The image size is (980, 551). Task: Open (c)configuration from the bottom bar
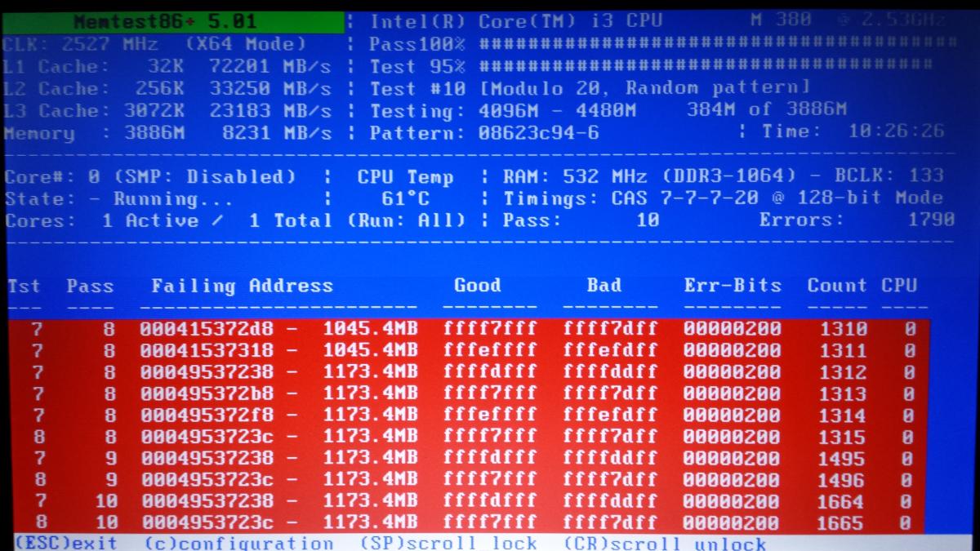(239, 543)
